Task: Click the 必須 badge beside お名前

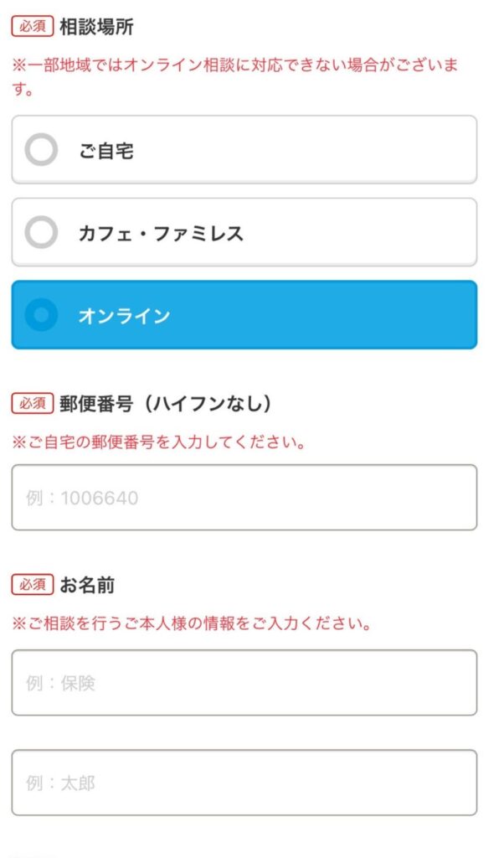Action: [33, 584]
